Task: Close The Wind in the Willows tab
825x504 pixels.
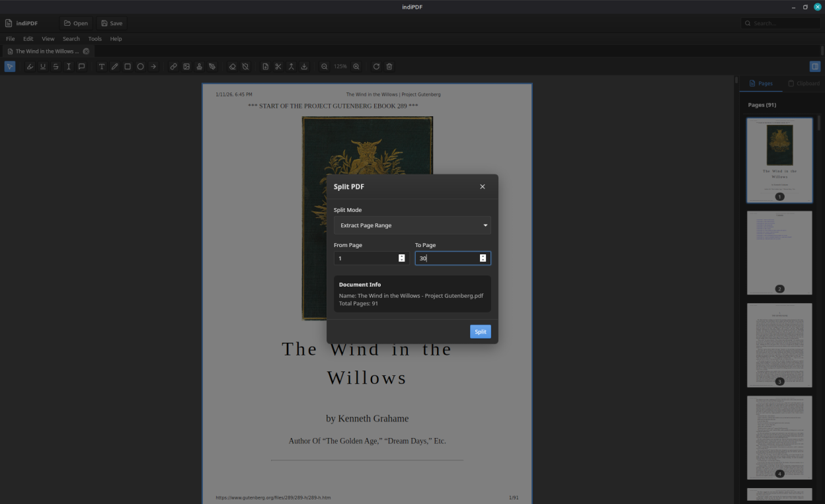Action: pos(86,51)
